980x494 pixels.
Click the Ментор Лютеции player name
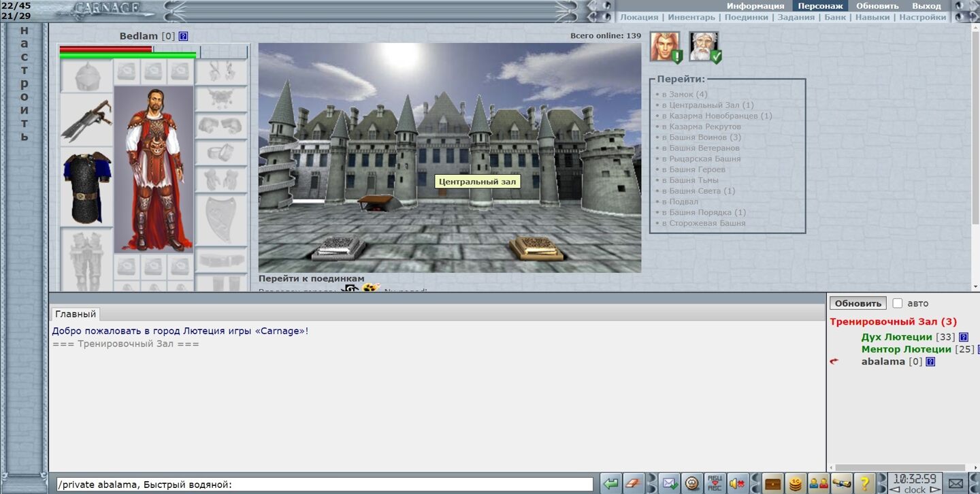(x=906, y=349)
